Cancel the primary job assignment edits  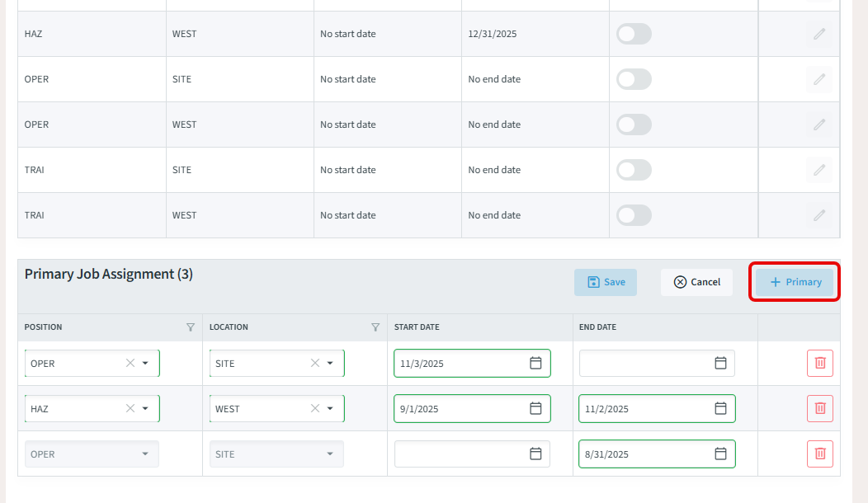point(696,282)
